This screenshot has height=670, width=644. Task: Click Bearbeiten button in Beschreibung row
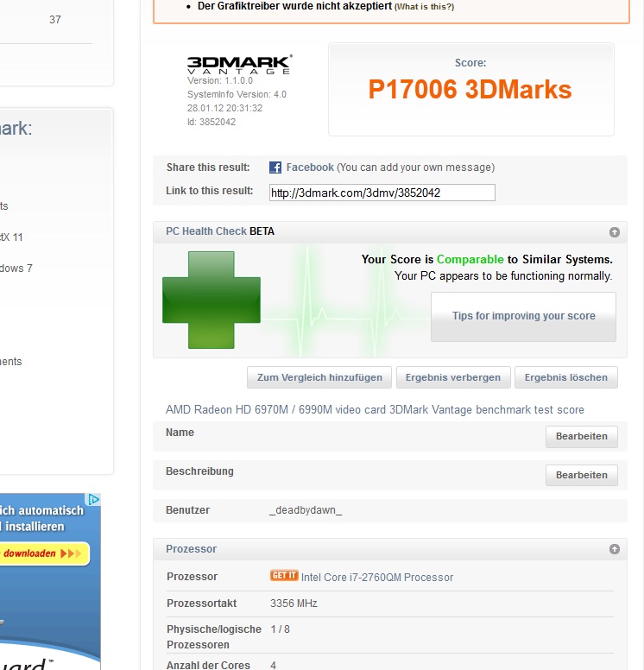coord(581,475)
